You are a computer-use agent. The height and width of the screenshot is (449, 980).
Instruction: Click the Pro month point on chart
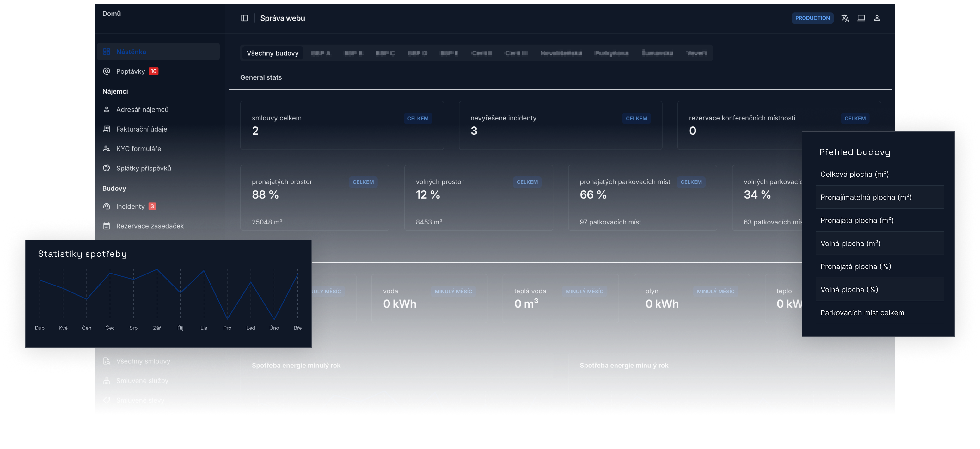click(x=227, y=318)
